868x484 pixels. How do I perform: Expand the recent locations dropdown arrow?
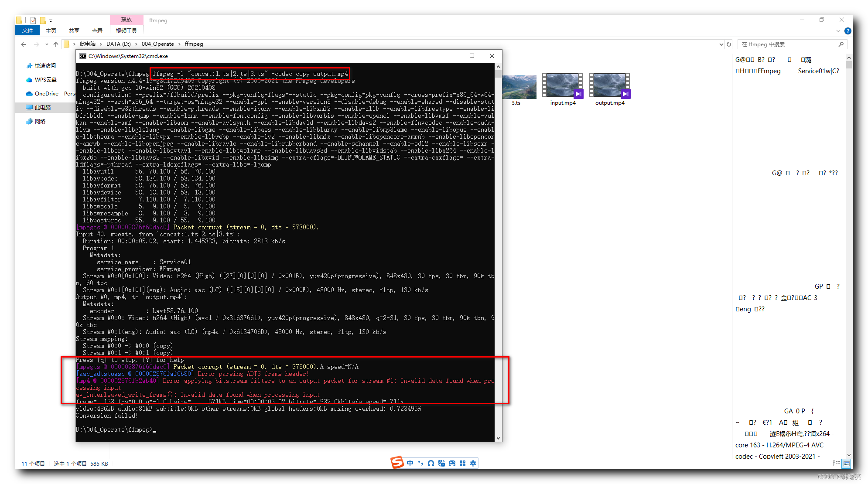[47, 44]
